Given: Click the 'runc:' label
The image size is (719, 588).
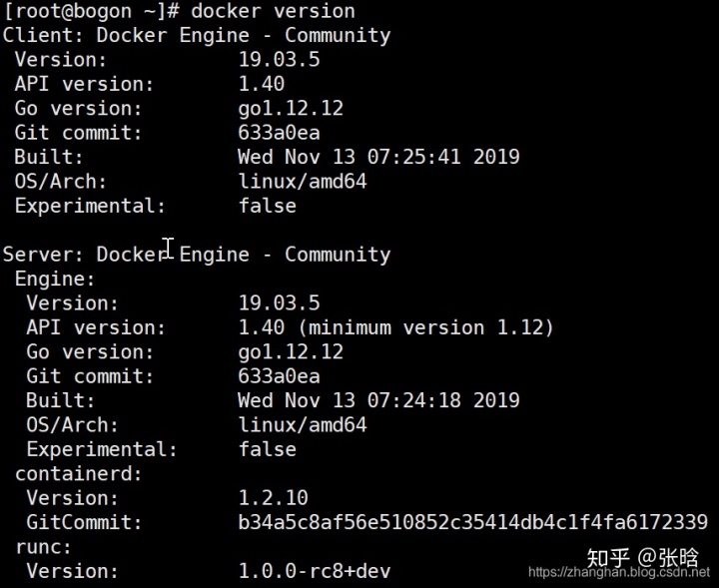Looking at the screenshot, I should pyautogui.click(x=43, y=547).
